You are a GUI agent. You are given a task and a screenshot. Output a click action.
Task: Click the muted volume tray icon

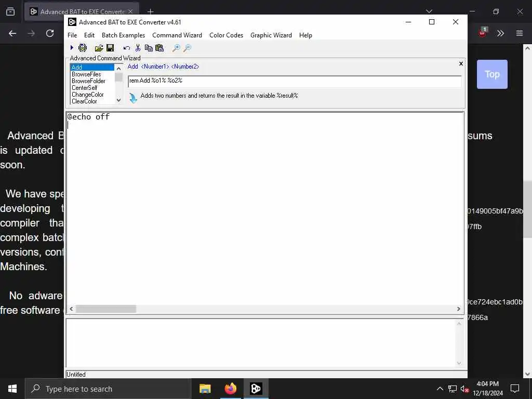(x=464, y=389)
